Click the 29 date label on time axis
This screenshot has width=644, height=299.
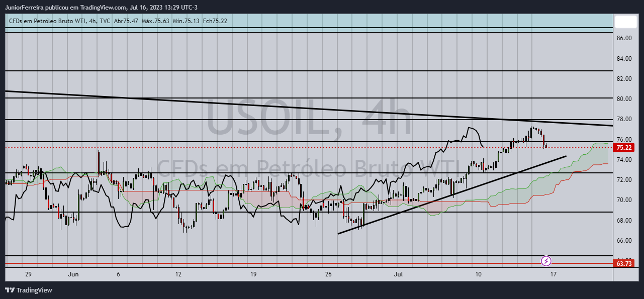click(28, 274)
